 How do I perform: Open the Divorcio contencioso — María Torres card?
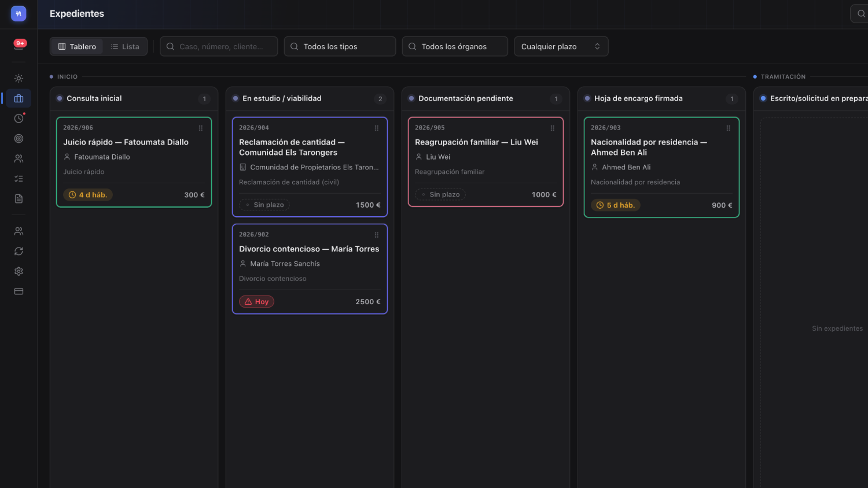pyautogui.click(x=310, y=269)
